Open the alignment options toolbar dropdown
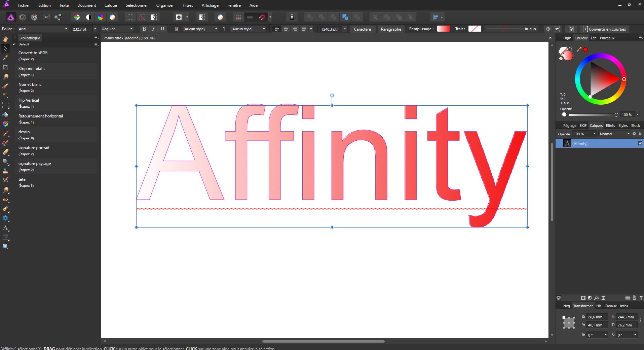 coord(438,17)
